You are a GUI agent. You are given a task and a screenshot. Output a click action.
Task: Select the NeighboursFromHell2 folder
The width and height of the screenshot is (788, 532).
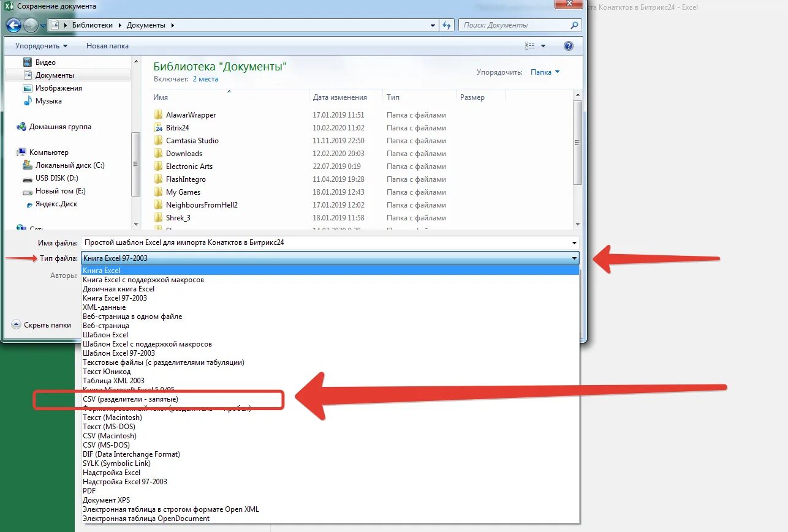202,205
